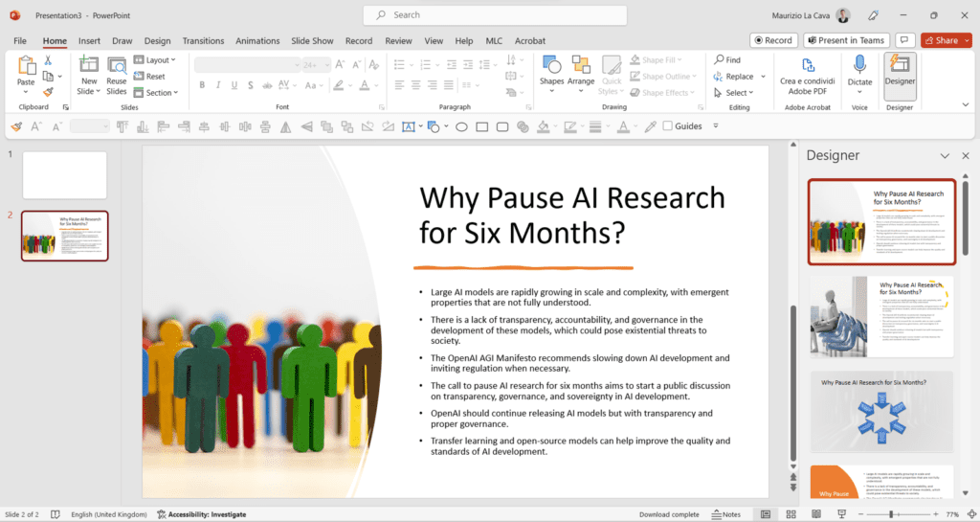Click the Crea e condividi Adobe PDF icon
This screenshot has height=522, width=980.
pos(808,74)
